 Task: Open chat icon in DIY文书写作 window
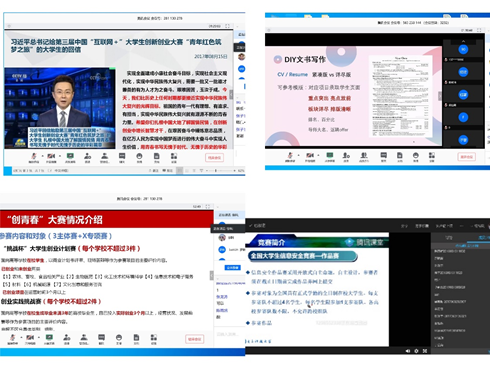click(x=384, y=156)
